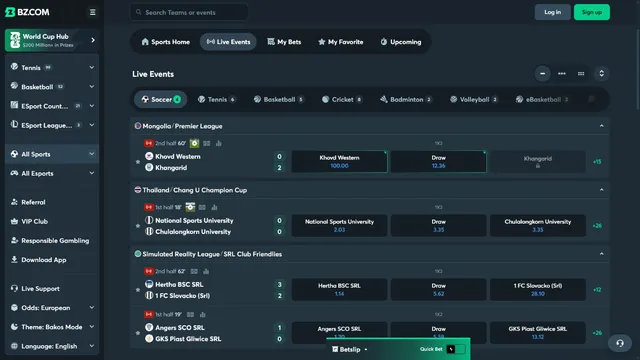Image resolution: width=640 pixels, height=360 pixels.
Task: Open the BZ.COM logo home link
Action: [x=27, y=12]
